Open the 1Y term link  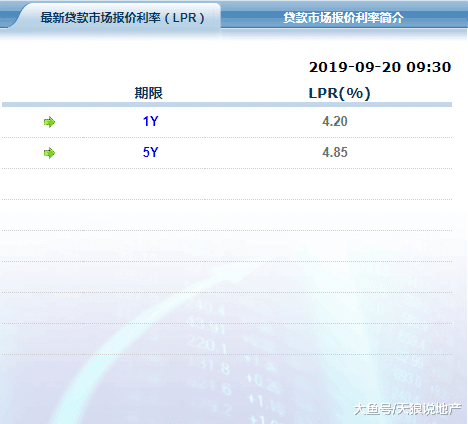pos(150,121)
